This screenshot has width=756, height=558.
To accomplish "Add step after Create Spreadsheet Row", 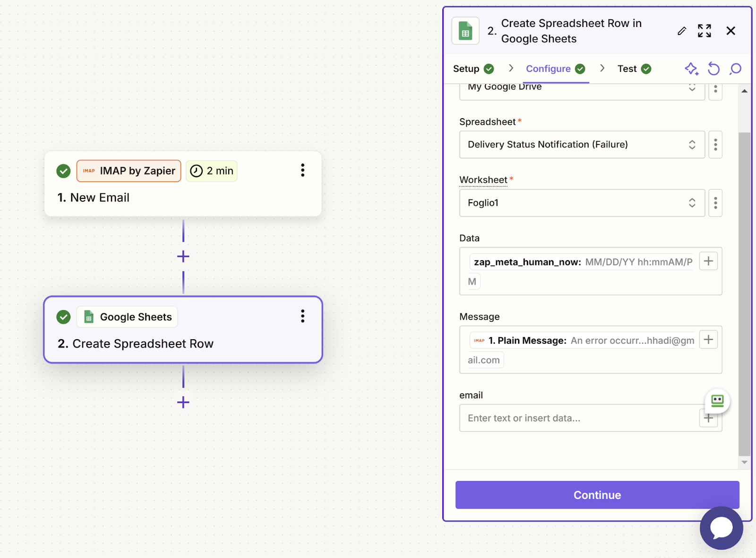I will (183, 403).
